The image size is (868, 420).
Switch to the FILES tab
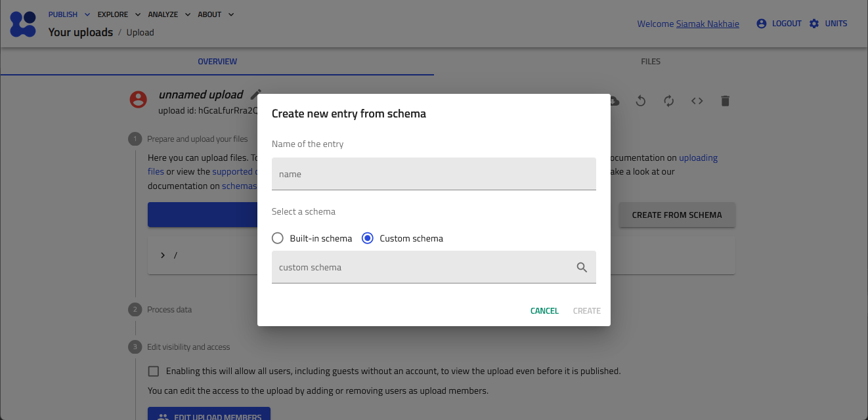point(650,62)
